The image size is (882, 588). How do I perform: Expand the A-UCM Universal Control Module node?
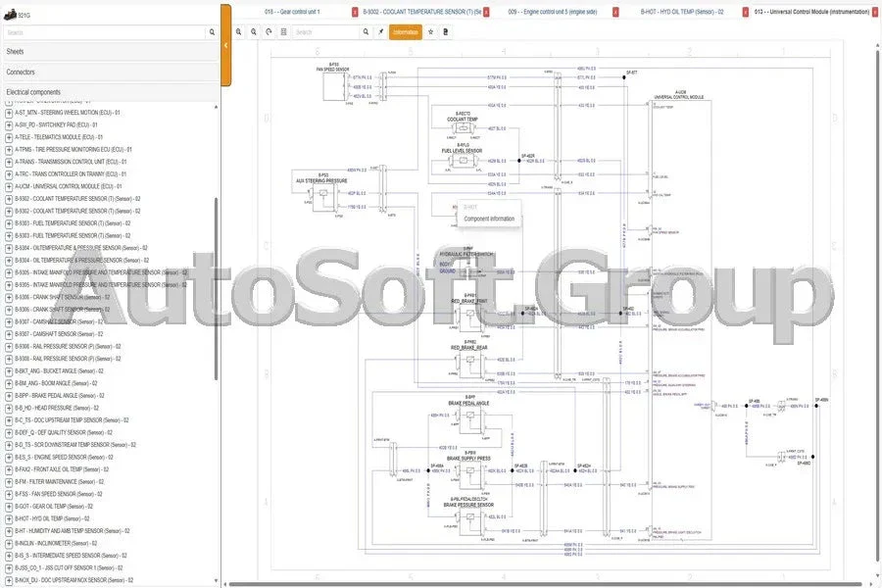click(9, 186)
